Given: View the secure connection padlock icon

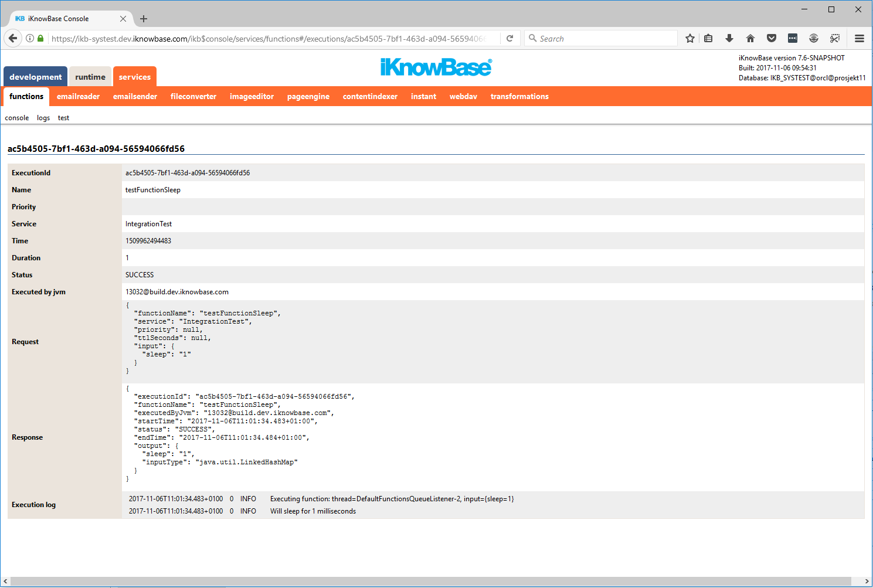Looking at the screenshot, I should pos(40,39).
